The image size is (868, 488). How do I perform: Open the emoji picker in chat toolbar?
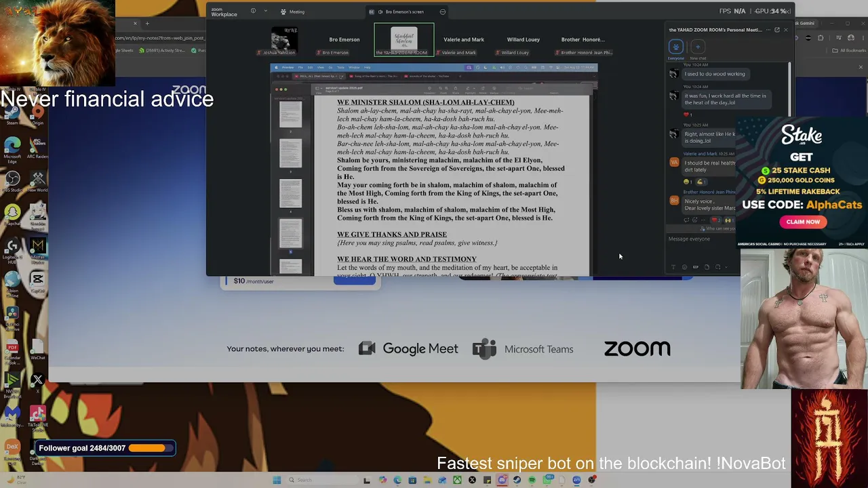coord(684,267)
